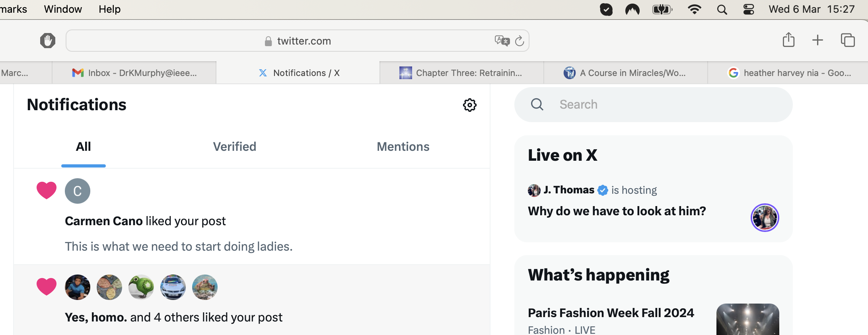
Task: Open macOS Control Center icon
Action: point(749,10)
